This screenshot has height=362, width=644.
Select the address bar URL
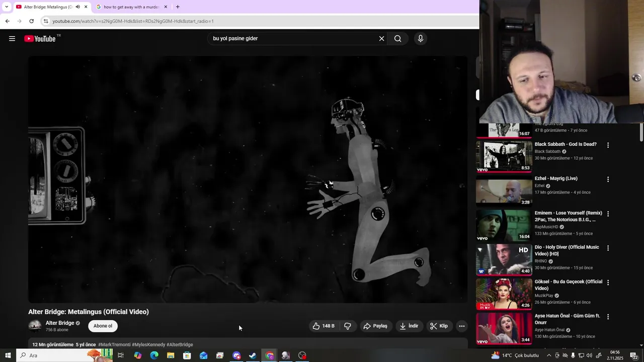[133, 21]
